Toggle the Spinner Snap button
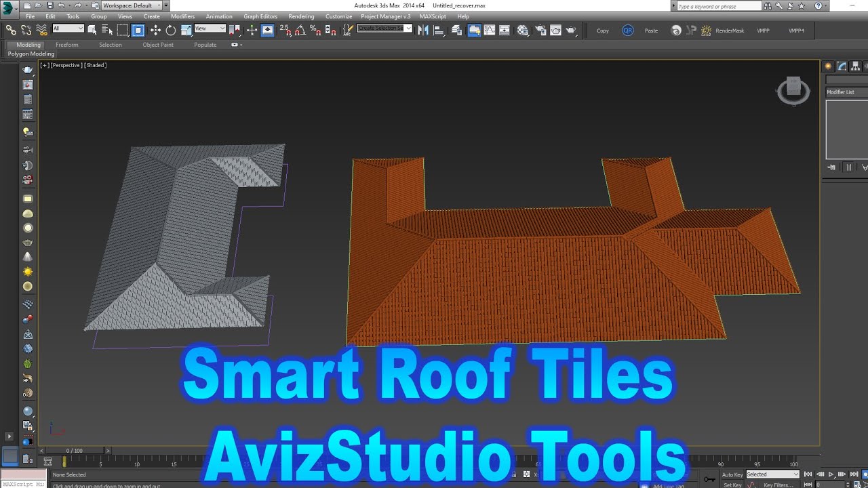868x488 pixels. tap(330, 30)
